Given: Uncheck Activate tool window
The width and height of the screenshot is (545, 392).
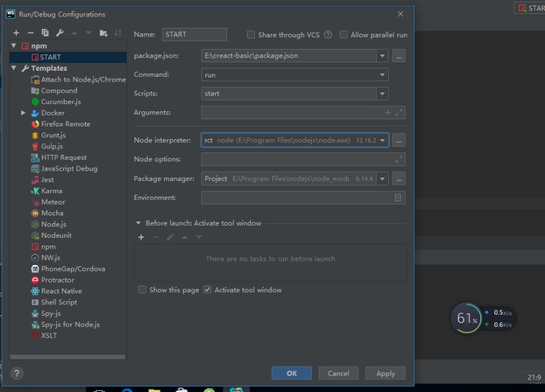Looking at the screenshot, I should click(208, 290).
